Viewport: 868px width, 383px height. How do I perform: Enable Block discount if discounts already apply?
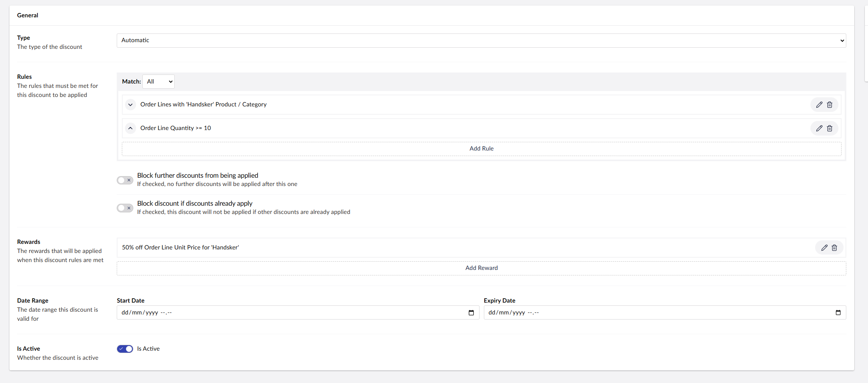tap(125, 208)
